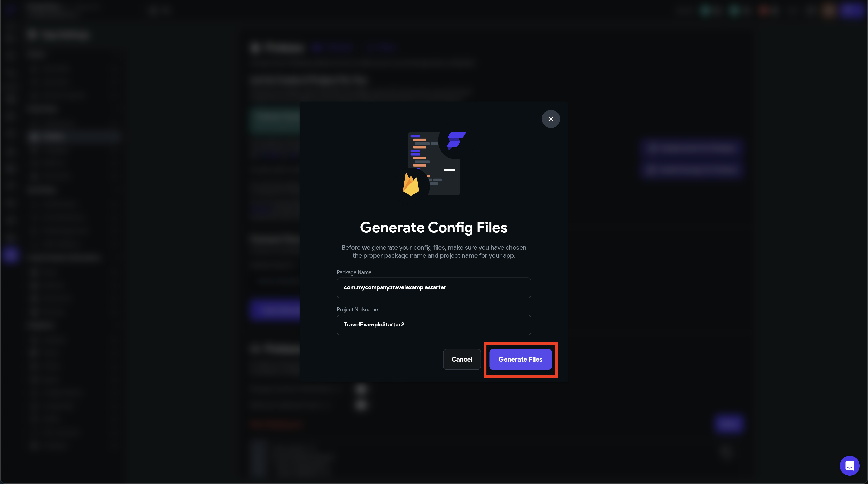Select the highlighted purple icon in the left rail
Screen dimensions: 868x484
(x=10, y=255)
